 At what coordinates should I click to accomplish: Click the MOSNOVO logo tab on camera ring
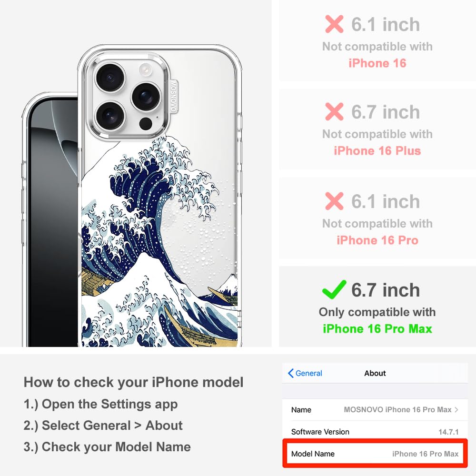(x=173, y=96)
